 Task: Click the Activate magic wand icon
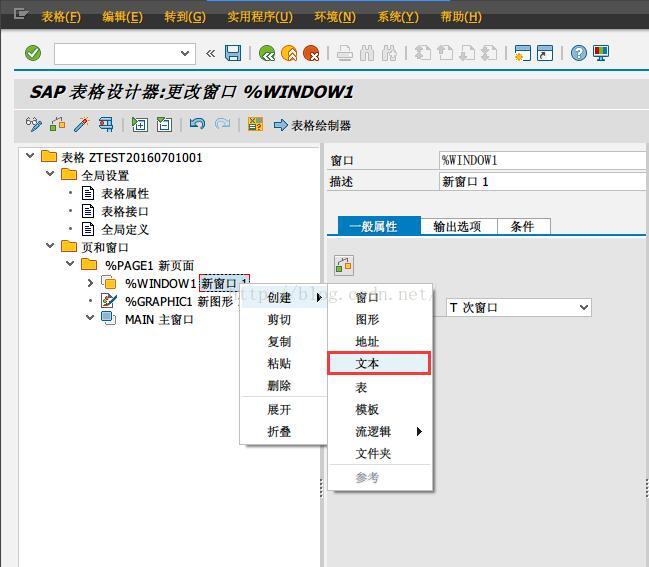click(x=82, y=124)
